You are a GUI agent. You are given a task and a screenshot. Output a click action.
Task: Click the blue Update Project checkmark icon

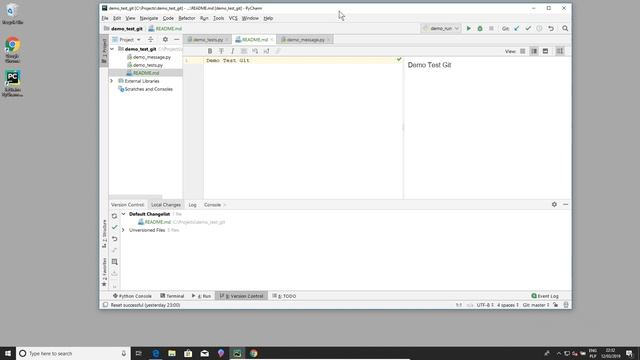click(517, 29)
